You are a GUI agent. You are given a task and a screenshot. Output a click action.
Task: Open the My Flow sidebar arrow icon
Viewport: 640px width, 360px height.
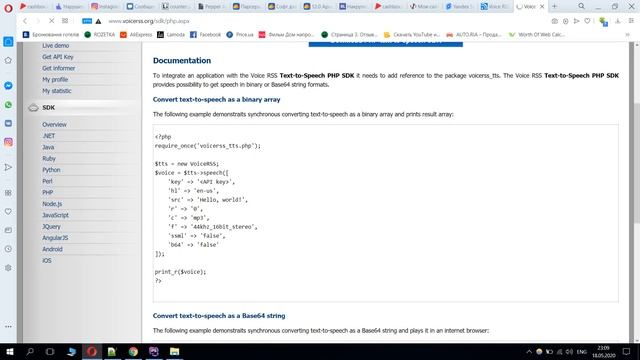point(8,167)
